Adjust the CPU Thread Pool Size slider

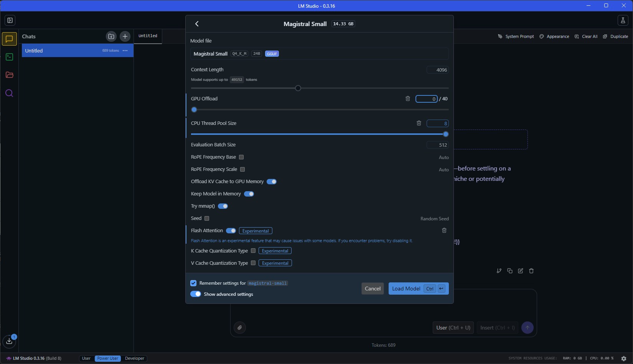446,134
